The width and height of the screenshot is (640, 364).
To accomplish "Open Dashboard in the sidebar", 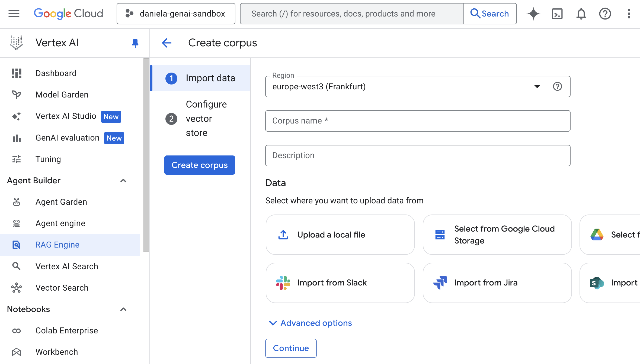I will pos(70,73).
